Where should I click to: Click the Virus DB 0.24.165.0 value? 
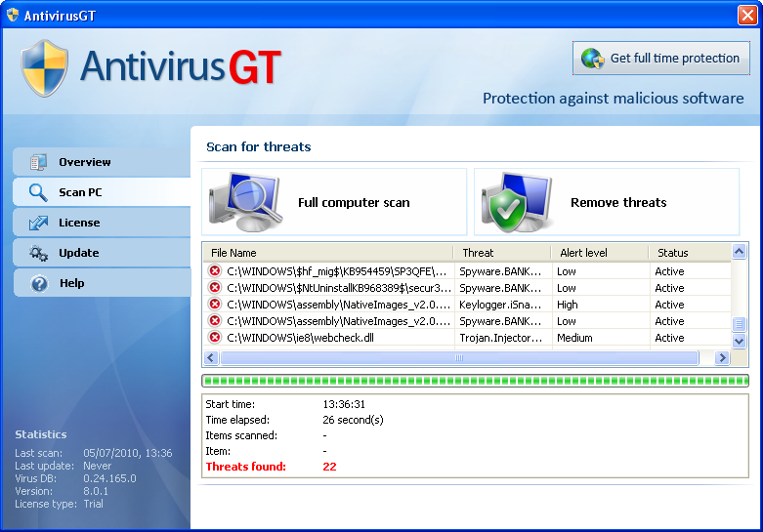click(x=109, y=478)
